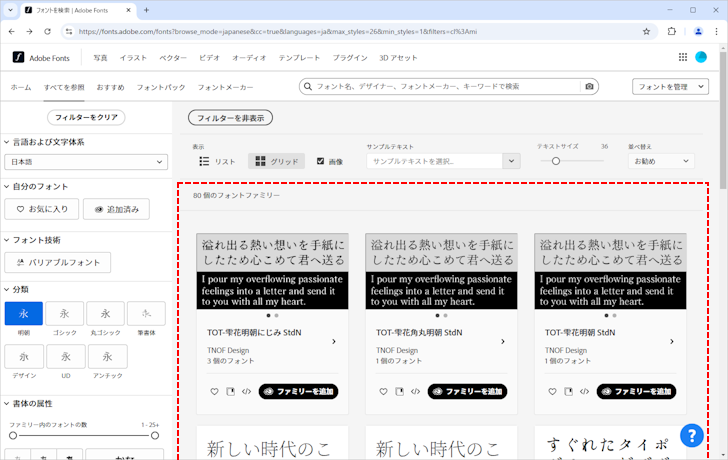Screen dimensions: 728x460
Task: Open embed code icon for TOT-雫花明朝 StdN
Action: coord(584,391)
